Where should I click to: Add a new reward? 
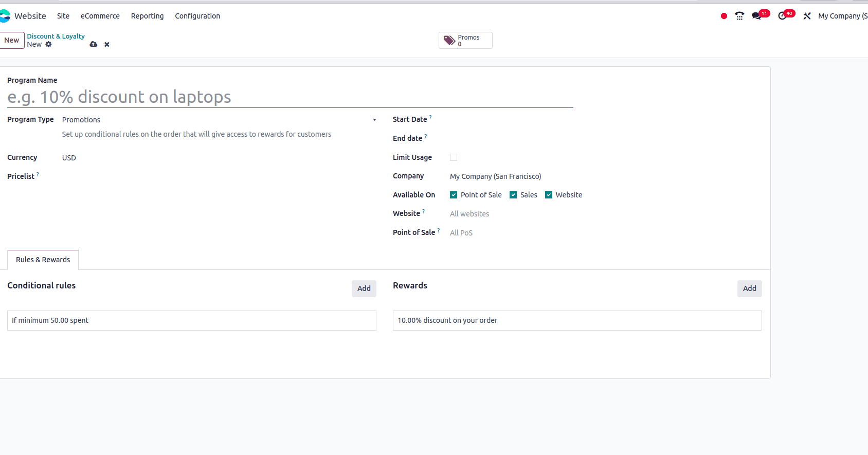[750, 288]
